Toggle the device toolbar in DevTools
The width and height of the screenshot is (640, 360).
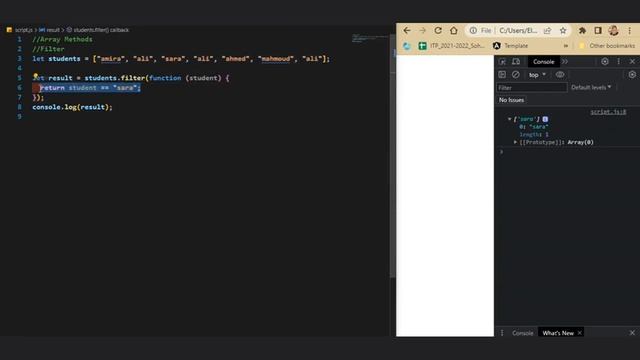pyautogui.click(x=516, y=62)
